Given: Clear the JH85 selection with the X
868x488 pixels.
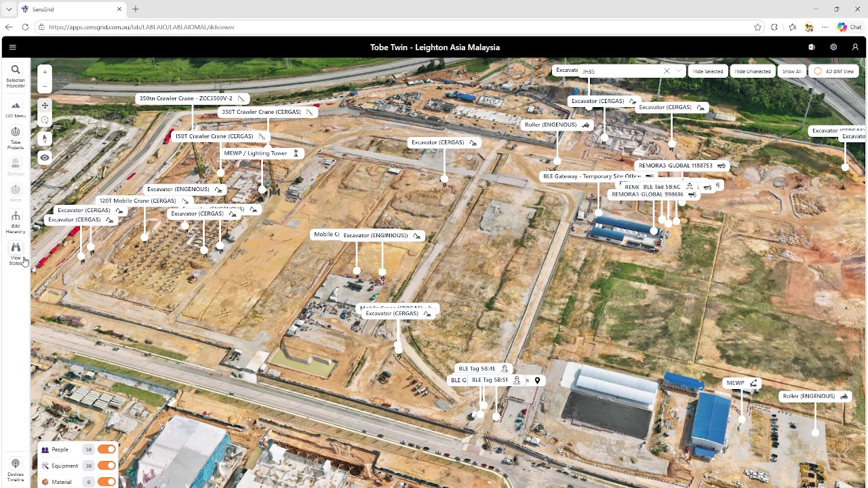Looking at the screenshot, I should coord(667,71).
